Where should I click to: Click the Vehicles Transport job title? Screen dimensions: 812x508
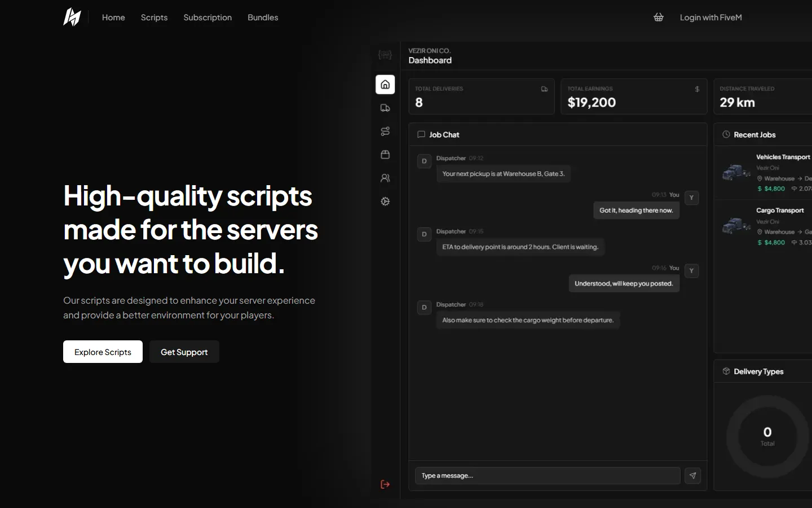pos(783,157)
